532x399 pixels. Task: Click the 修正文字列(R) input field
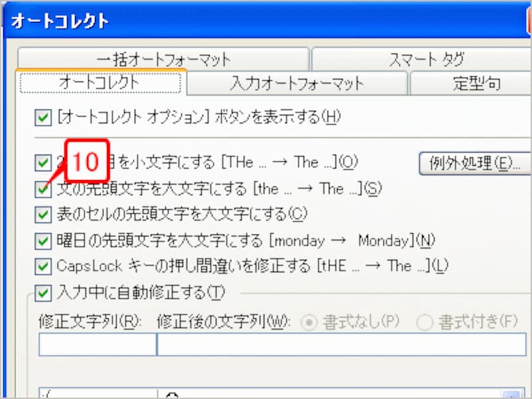(x=98, y=344)
